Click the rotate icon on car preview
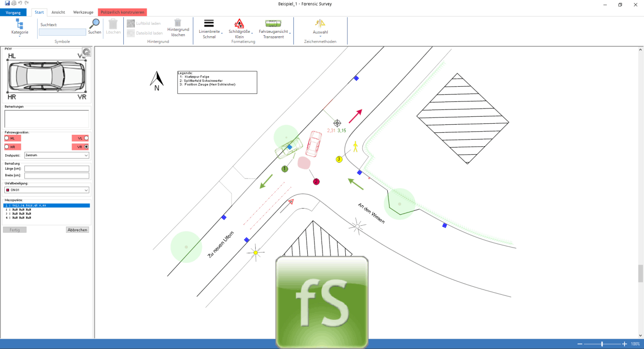The image size is (644, 349). (x=86, y=52)
